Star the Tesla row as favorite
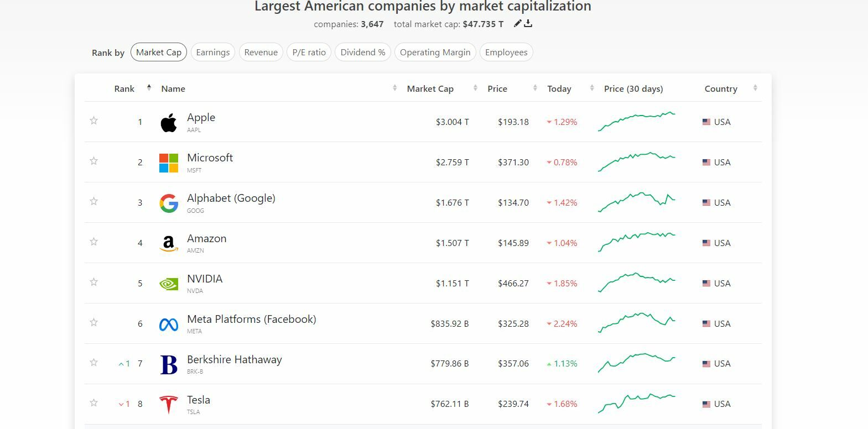The width and height of the screenshot is (868, 429). [94, 403]
